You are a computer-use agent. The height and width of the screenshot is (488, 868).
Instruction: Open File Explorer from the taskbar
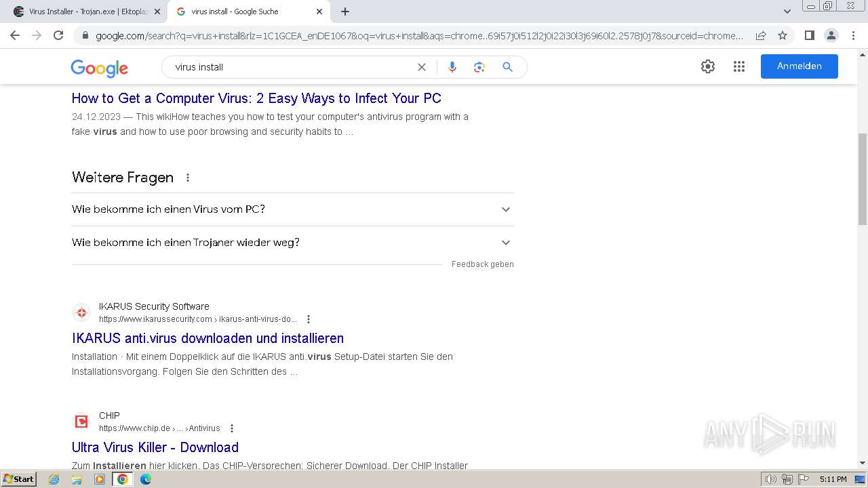click(x=77, y=479)
